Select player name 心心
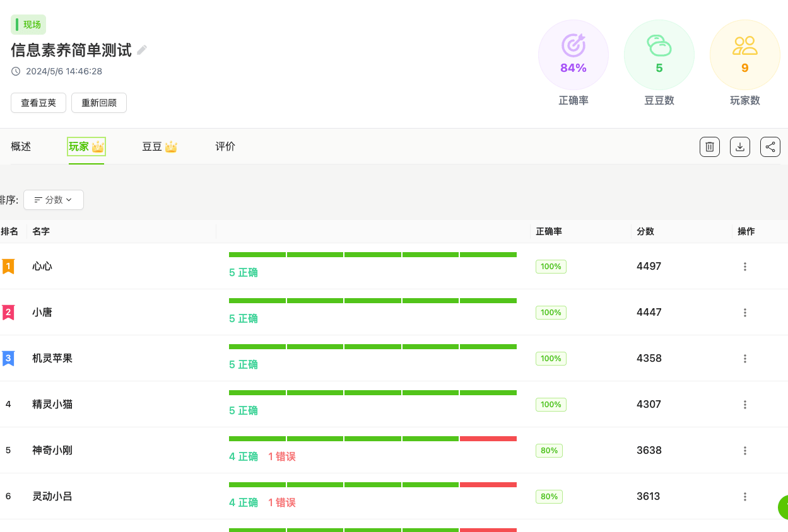The image size is (788, 532). pos(42,267)
